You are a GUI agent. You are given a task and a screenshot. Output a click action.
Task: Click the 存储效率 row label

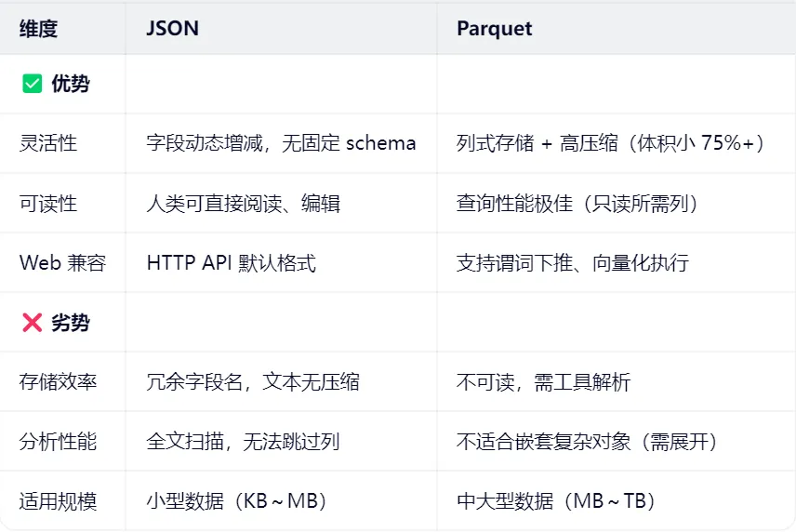pyautogui.click(x=58, y=381)
